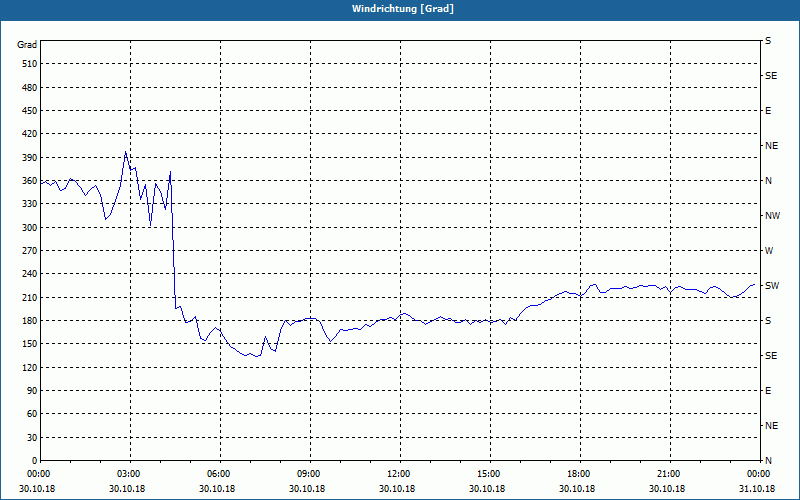
Task: Click the 30.10.18 date beneath 18:00
Action: tap(577, 488)
